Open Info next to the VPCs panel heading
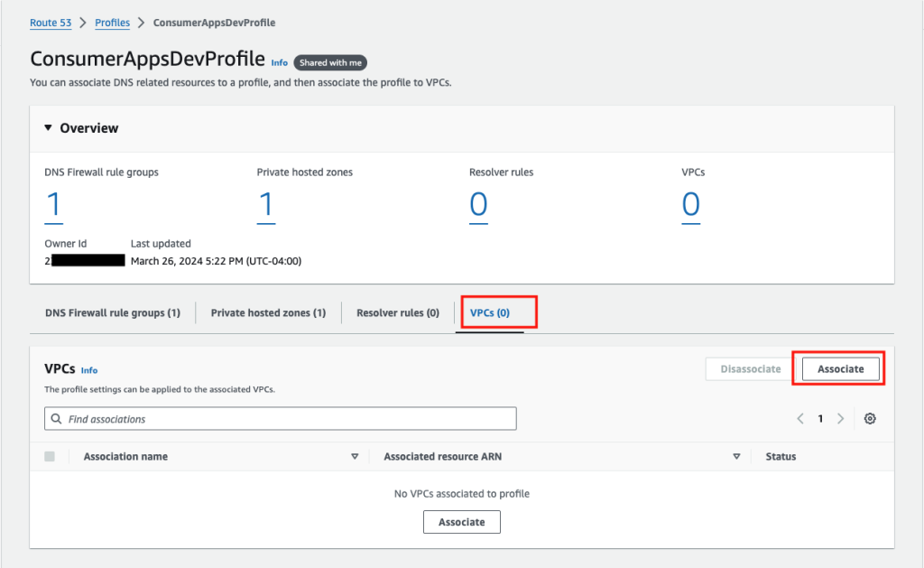The image size is (924, 568). 89,370
